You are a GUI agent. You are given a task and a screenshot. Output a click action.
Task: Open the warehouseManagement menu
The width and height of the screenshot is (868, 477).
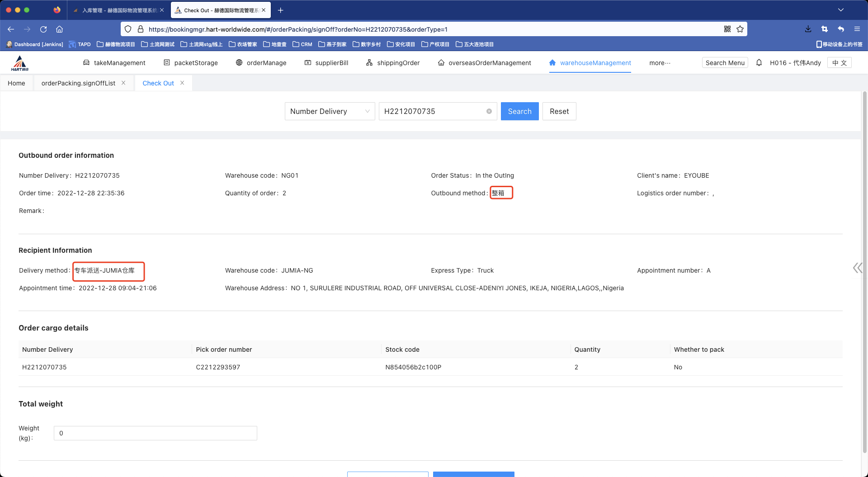[590, 63]
